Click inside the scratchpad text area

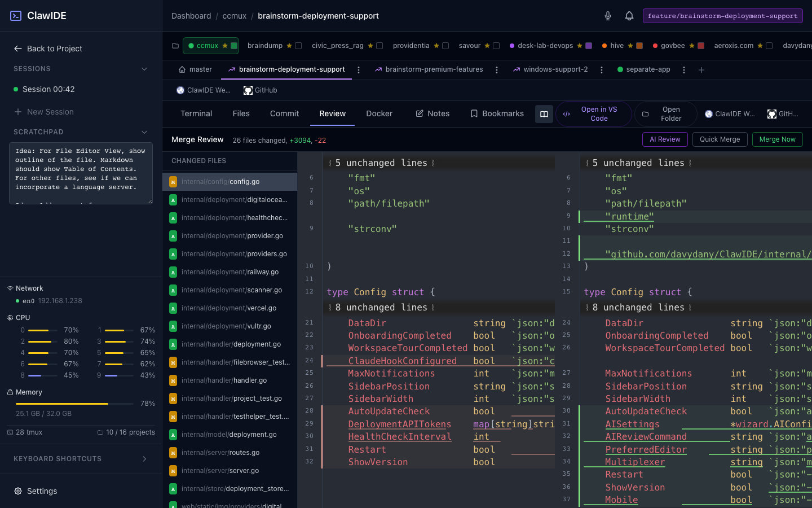[81, 173]
